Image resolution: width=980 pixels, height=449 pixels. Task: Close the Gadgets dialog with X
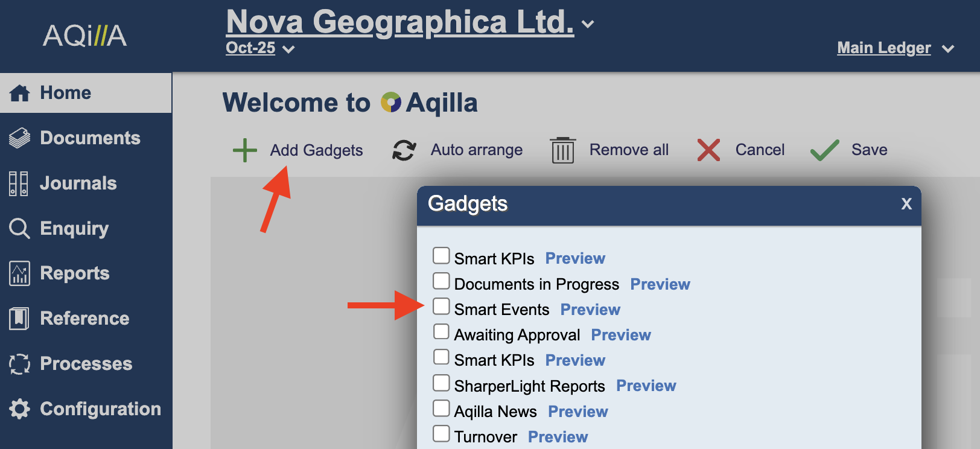tap(906, 204)
